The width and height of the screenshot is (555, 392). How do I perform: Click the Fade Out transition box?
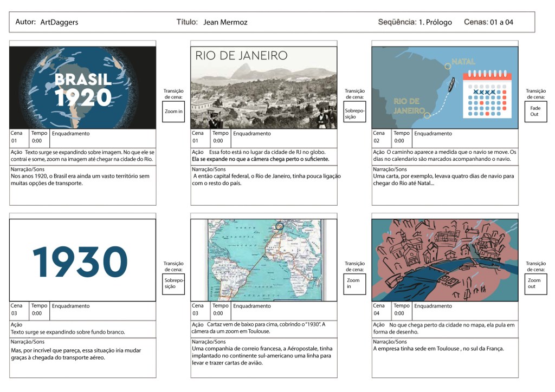click(535, 111)
